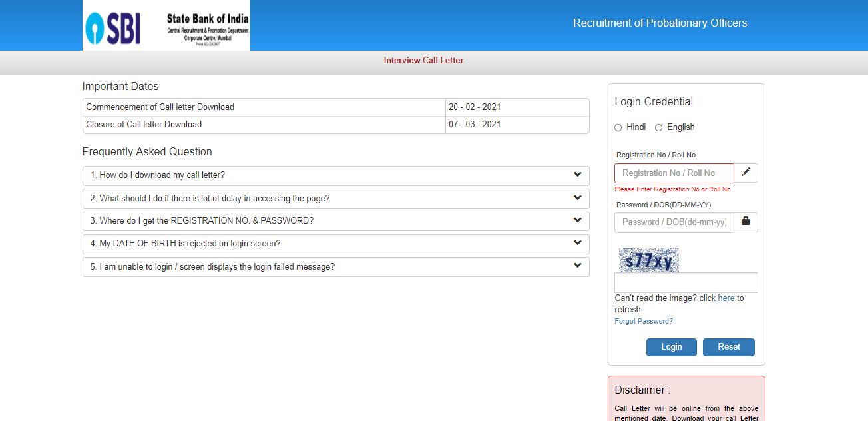Screen dimensions: 868x421
Task: Open the Interview Call Letter tab
Action: point(424,60)
